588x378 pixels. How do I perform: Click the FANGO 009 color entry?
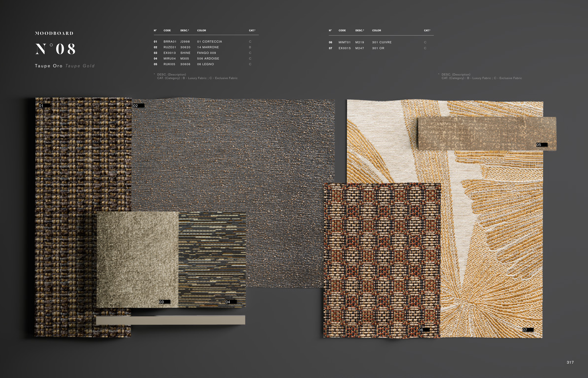click(207, 53)
